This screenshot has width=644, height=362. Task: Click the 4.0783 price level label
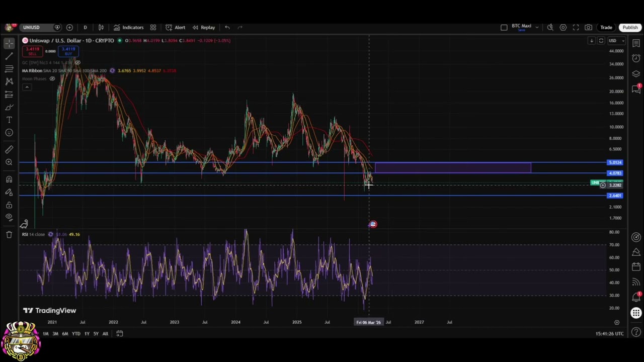coord(615,173)
